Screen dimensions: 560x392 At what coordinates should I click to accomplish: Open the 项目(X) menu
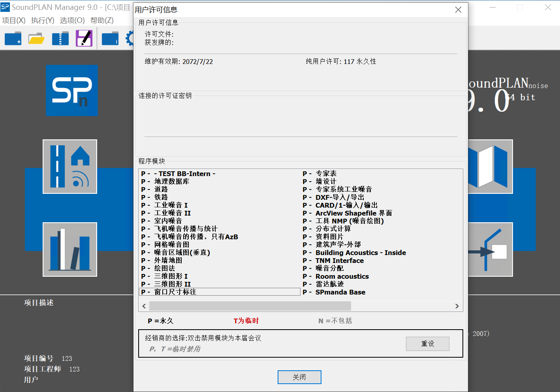click(x=14, y=21)
